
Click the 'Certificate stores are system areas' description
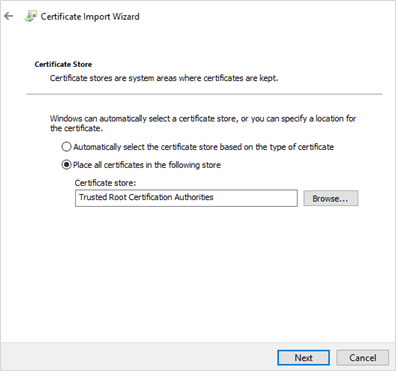pos(164,78)
